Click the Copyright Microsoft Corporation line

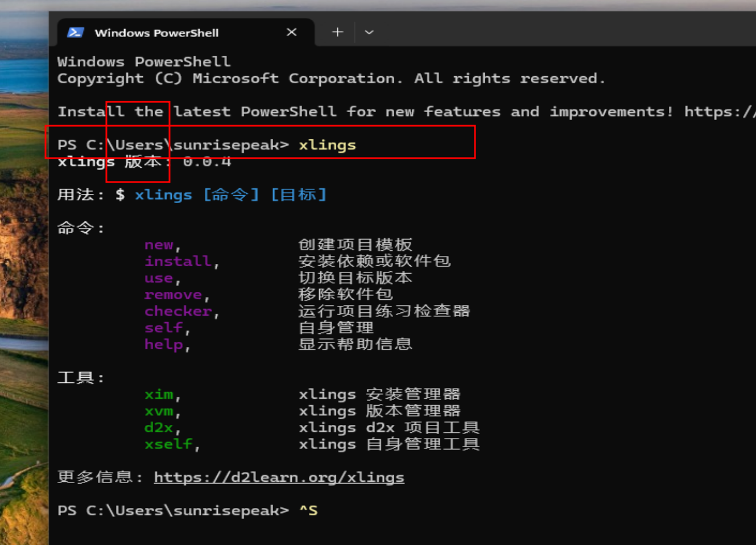(332, 79)
